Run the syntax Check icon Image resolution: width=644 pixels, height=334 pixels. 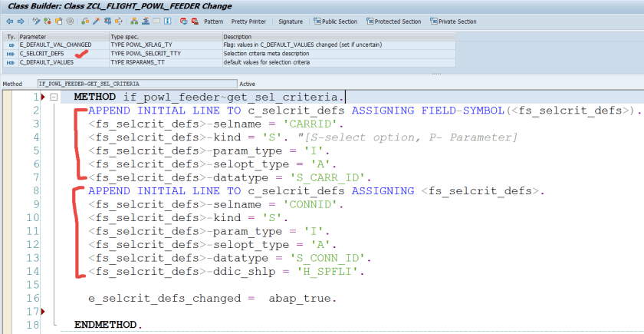click(85, 21)
